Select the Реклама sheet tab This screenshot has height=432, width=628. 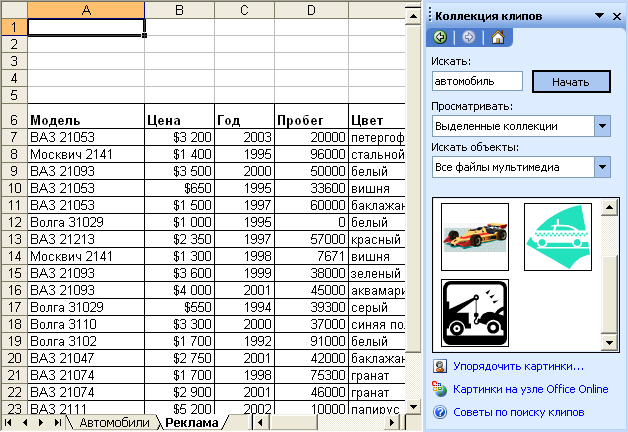point(192,422)
